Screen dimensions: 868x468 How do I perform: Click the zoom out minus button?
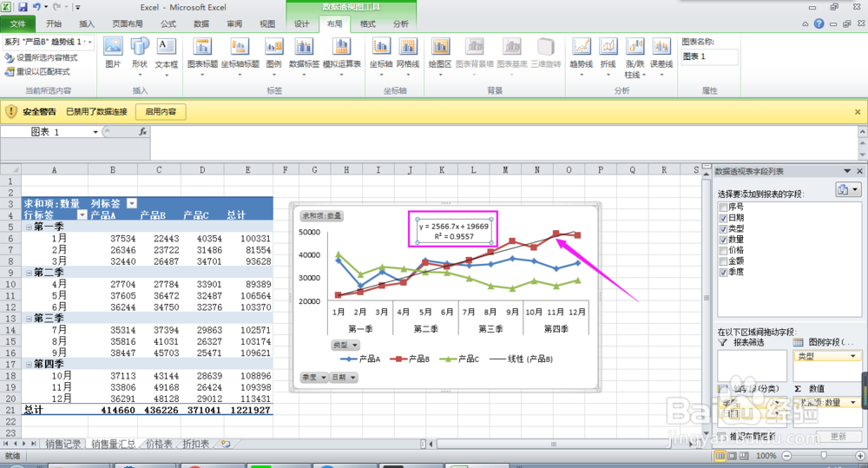(x=786, y=456)
